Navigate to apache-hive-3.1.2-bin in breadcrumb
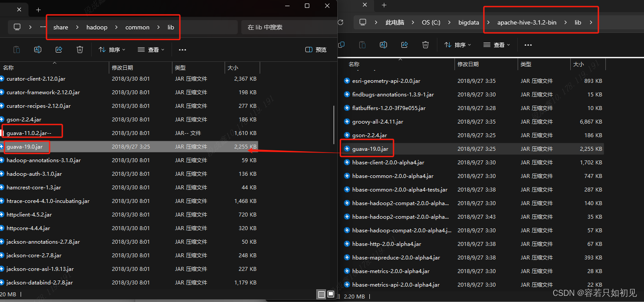This screenshot has width=644, height=302. [x=527, y=22]
